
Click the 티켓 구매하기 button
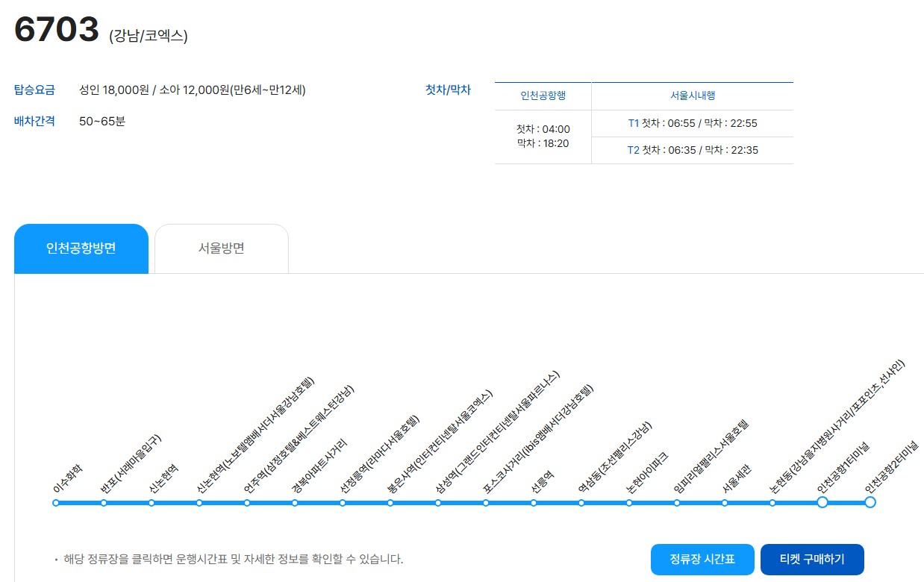point(811,559)
